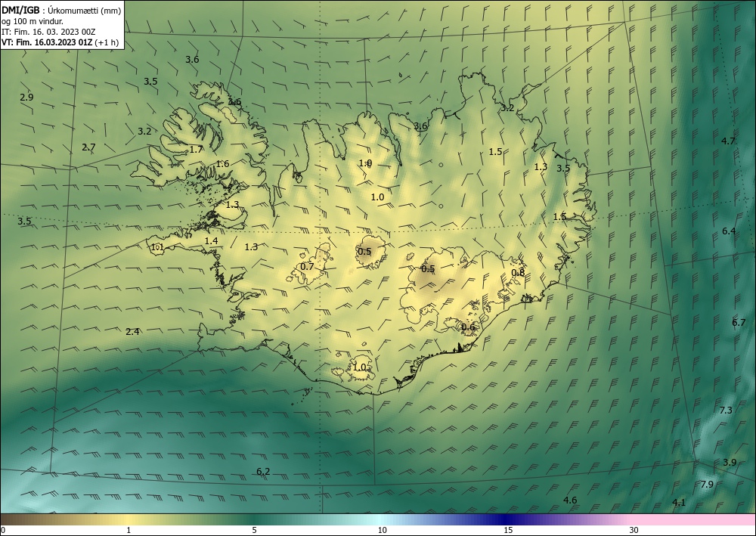Click the 4.6 value on the map
Viewport: 756px width, 536px height.
[x=570, y=500]
